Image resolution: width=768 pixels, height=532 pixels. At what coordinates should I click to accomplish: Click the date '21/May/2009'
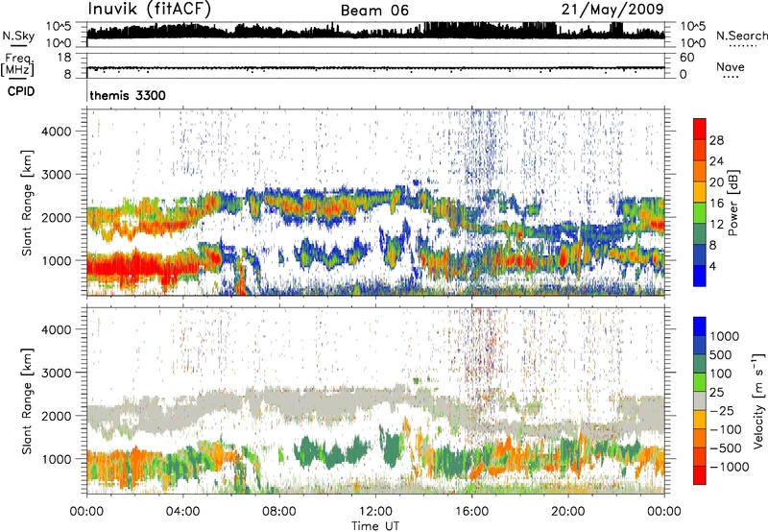click(612, 10)
